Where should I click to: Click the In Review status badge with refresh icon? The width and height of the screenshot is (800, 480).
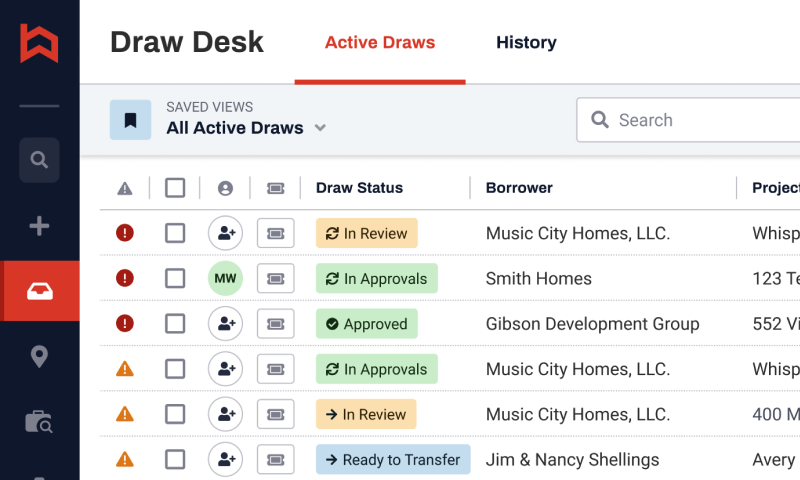tap(367, 233)
